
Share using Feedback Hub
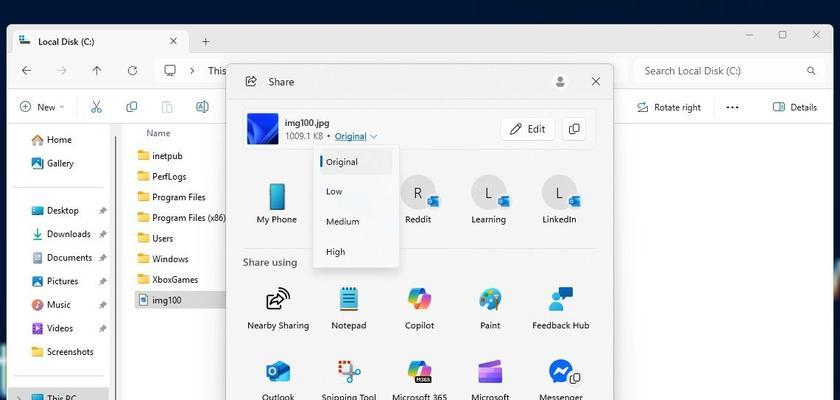click(x=560, y=308)
